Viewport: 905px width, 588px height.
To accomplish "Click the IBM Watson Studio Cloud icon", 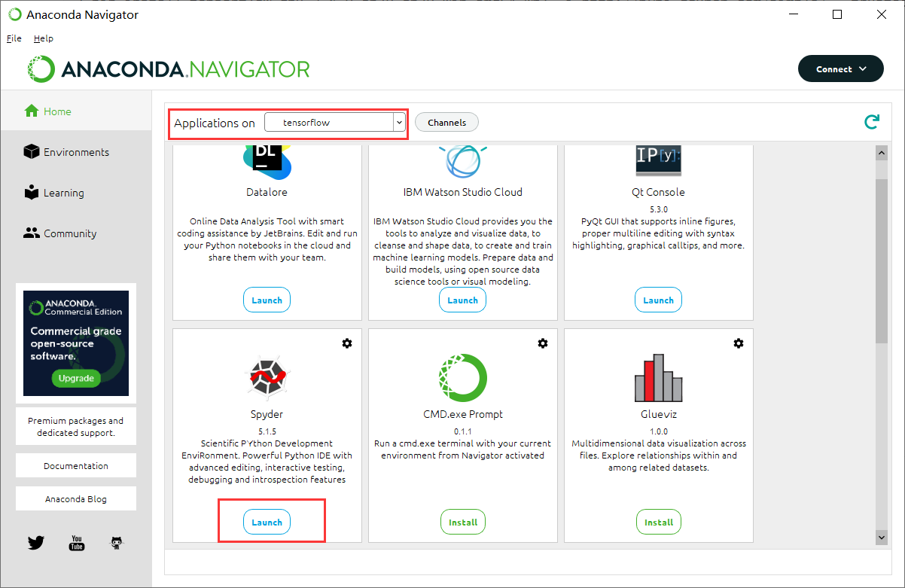I will [462, 160].
